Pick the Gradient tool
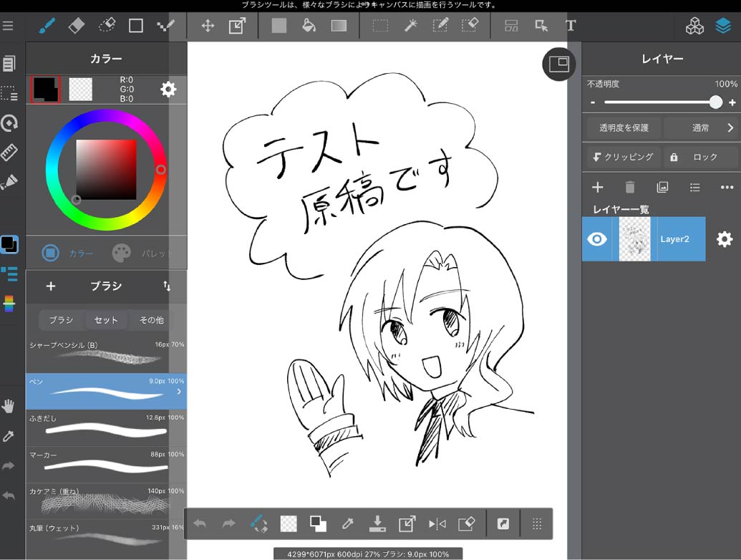Image resolution: width=741 pixels, height=560 pixels. click(x=339, y=26)
